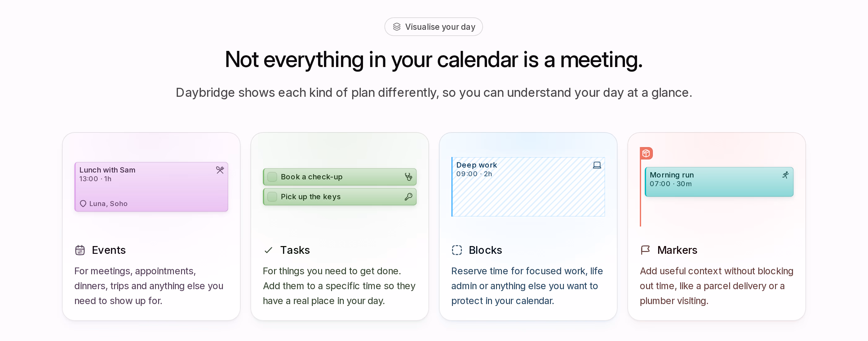Click the flag icon beside Markers

click(645, 250)
